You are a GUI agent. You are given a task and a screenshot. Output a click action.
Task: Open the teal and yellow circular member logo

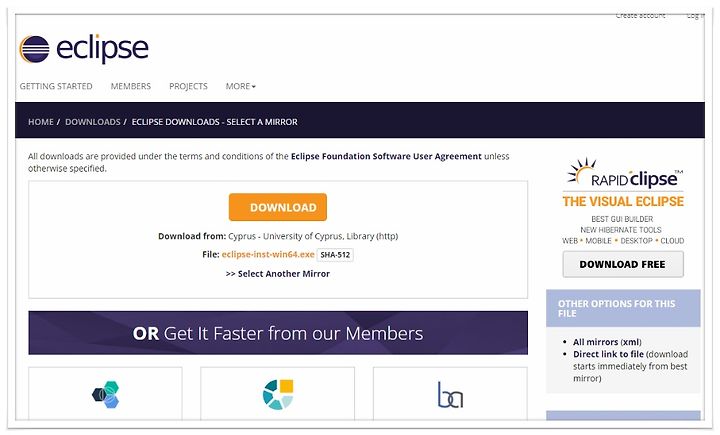click(277, 394)
